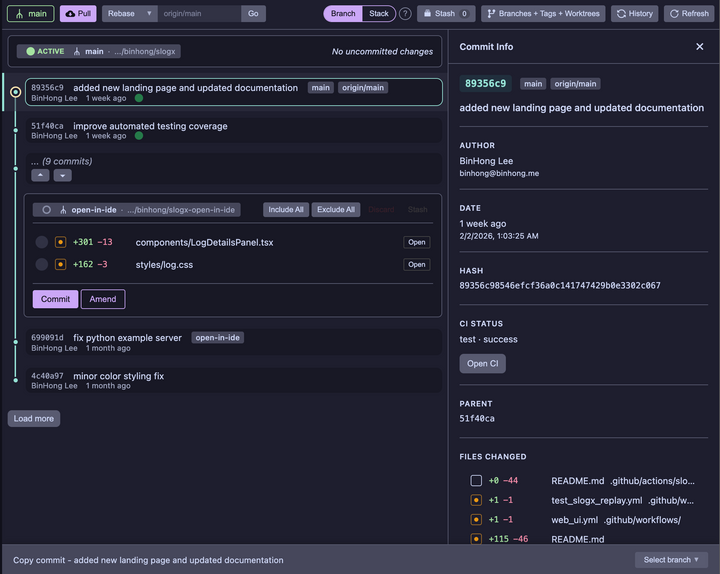Select commit 4c40a97 minor color styling fix
The height and width of the screenshot is (574, 720).
(x=234, y=380)
